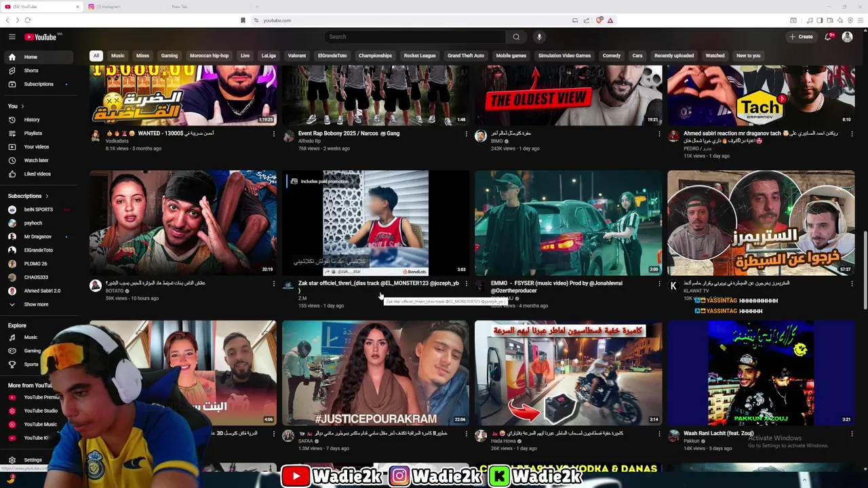Open the three-dot menu for the WANTED 13000$ video
This screenshot has width=868, height=488.
[274, 134]
